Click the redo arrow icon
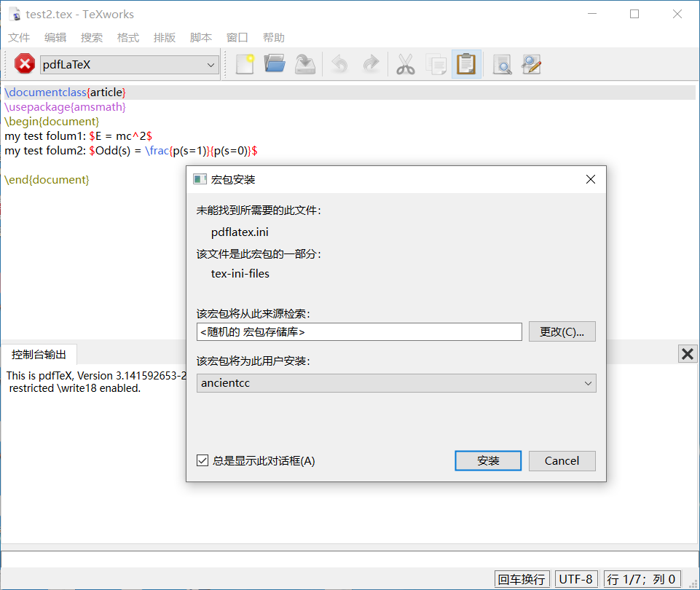Screen dimensions: 700x590 (371, 65)
